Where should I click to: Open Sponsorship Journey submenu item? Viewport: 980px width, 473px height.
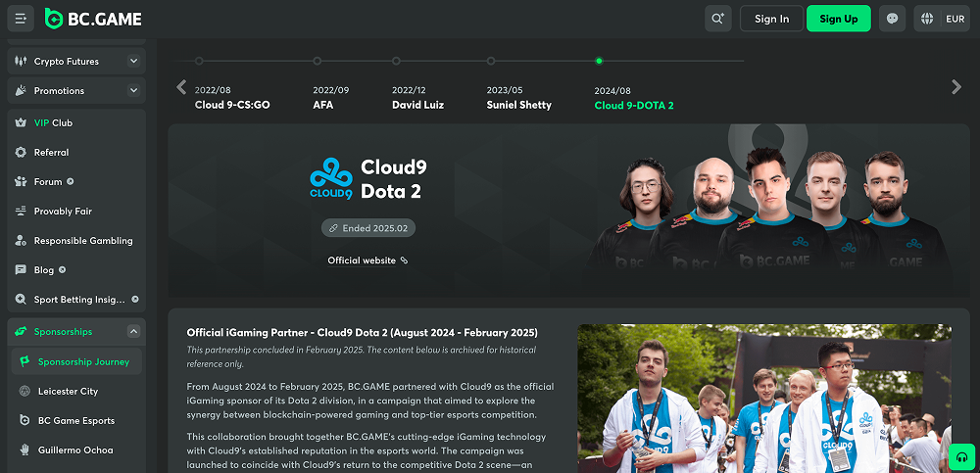[x=76, y=361]
